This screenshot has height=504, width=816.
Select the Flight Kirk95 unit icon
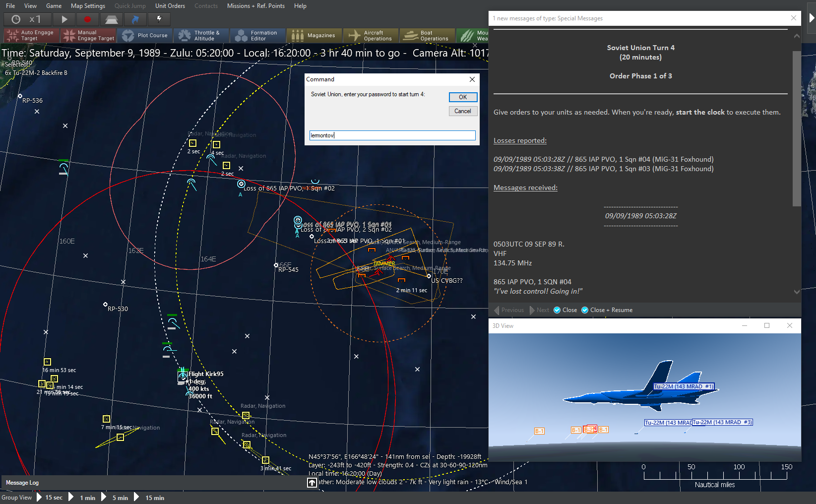(x=183, y=377)
